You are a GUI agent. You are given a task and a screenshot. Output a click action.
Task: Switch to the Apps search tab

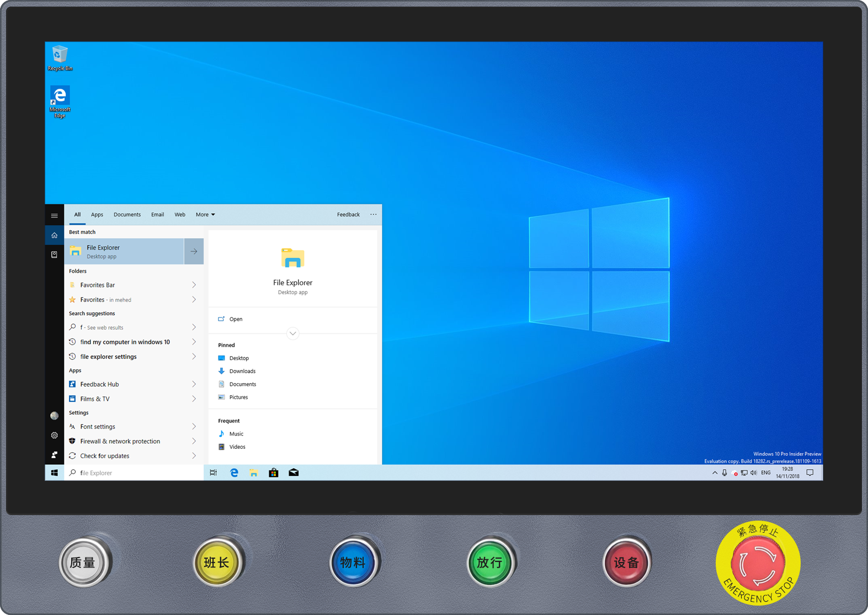tap(97, 215)
